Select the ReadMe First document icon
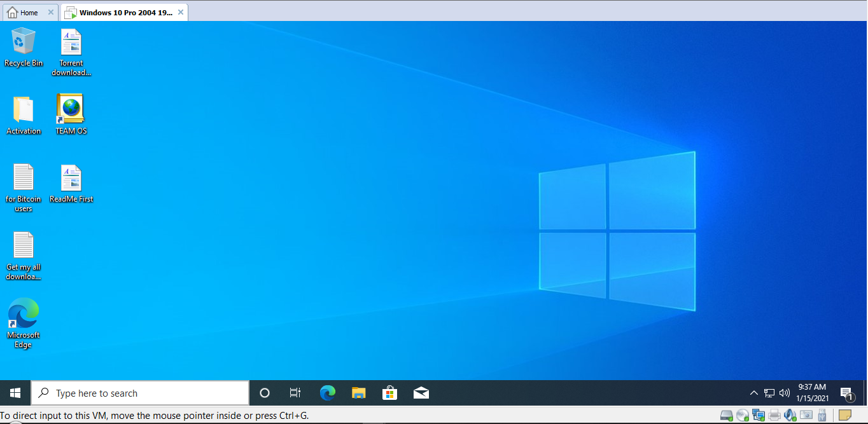The height and width of the screenshot is (424, 868). coord(71,184)
